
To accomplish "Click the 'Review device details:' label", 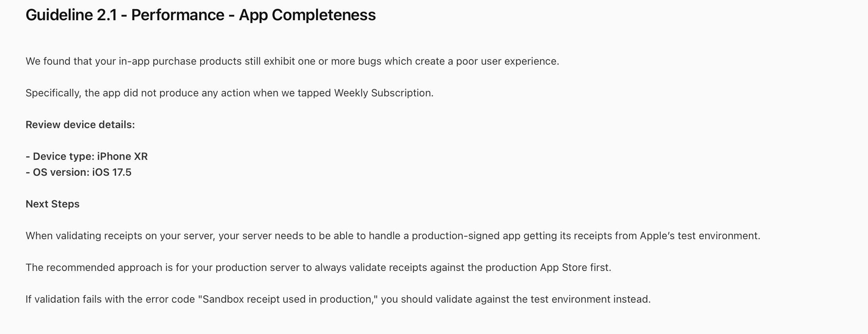I will [80, 125].
